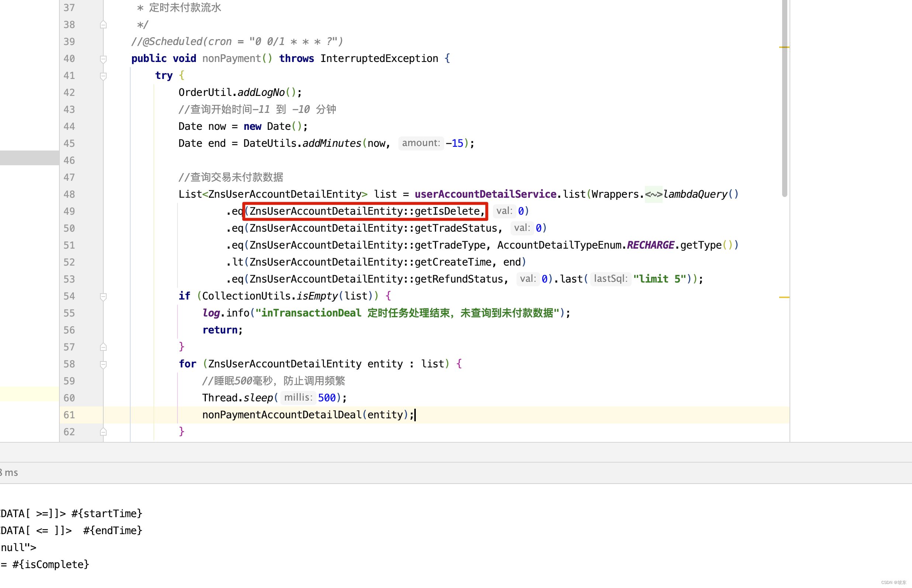This screenshot has height=588, width=912.
Task: Click the -15 value on line 45
Action: coord(454,143)
